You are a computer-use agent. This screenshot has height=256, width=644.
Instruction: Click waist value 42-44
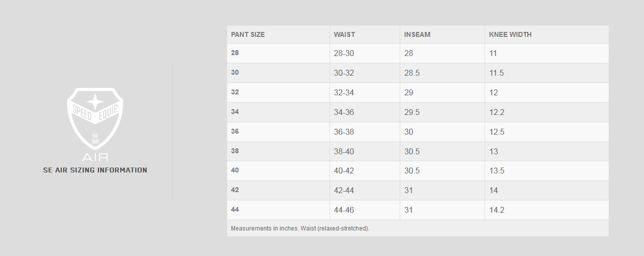click(344, 190)
